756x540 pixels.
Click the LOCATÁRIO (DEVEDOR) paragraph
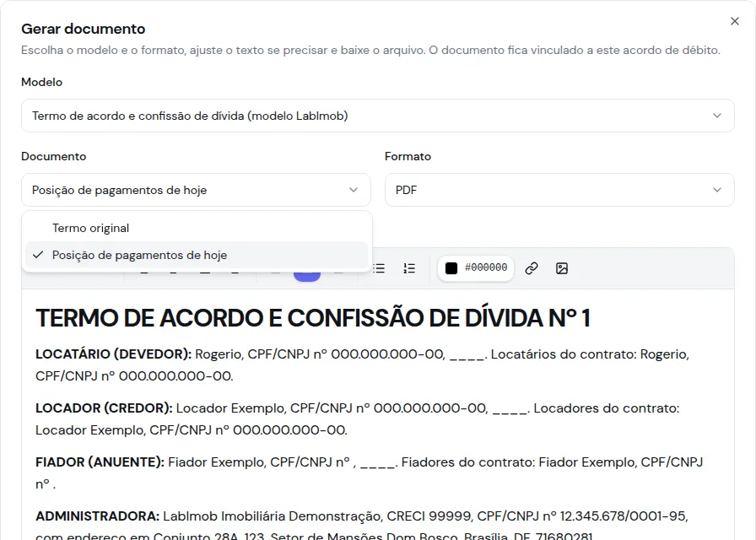(363, 365)
